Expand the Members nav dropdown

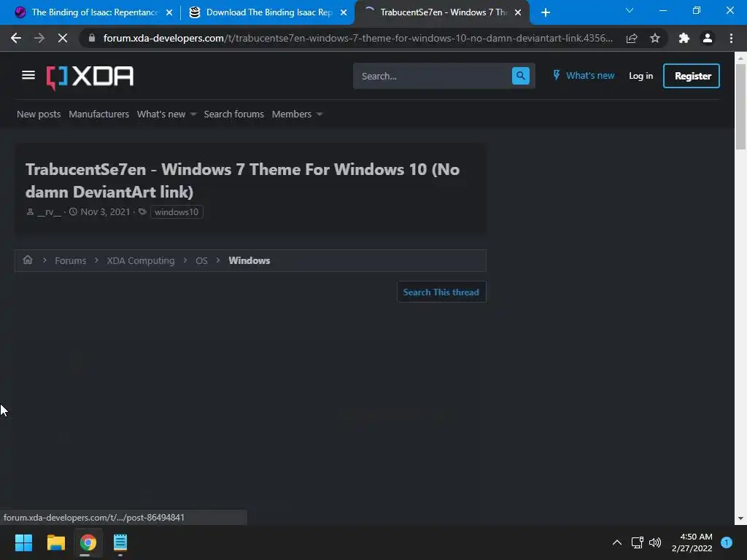[320, 114]
